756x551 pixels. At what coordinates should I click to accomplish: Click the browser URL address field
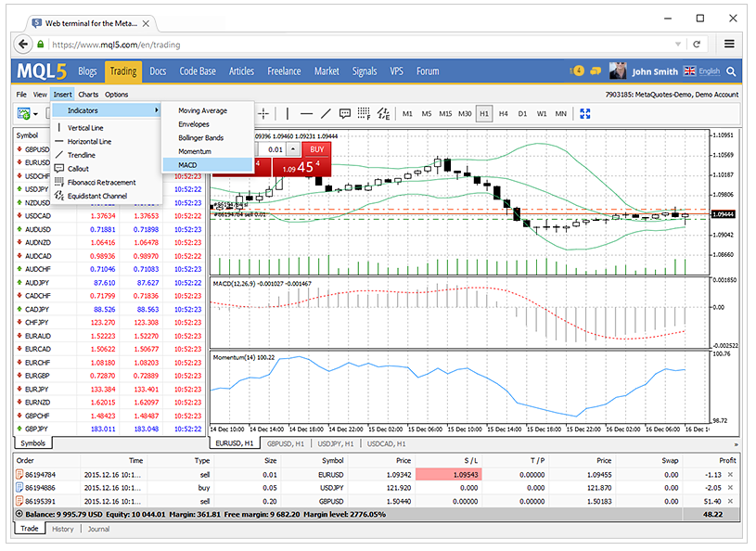[359, 45]
